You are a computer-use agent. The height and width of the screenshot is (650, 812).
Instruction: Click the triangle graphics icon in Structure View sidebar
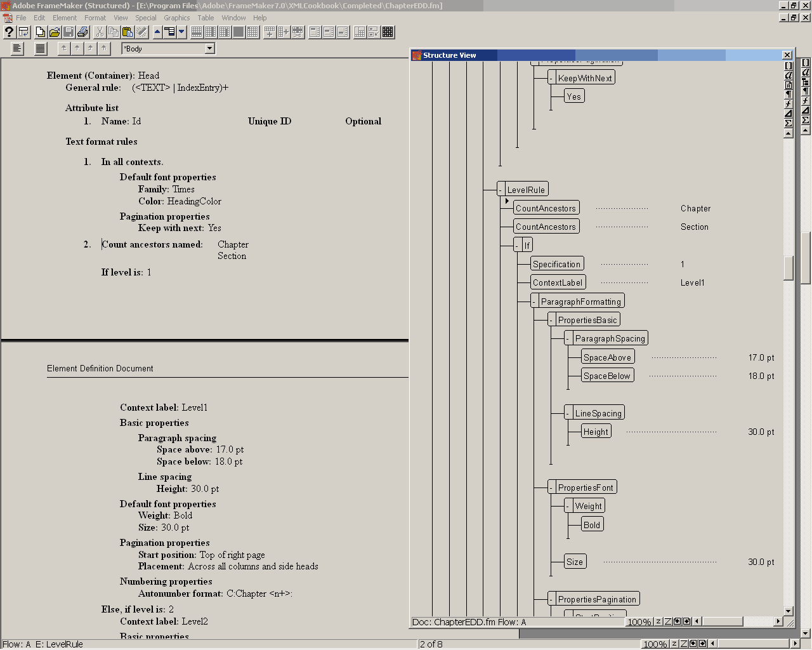click(789, 114)
